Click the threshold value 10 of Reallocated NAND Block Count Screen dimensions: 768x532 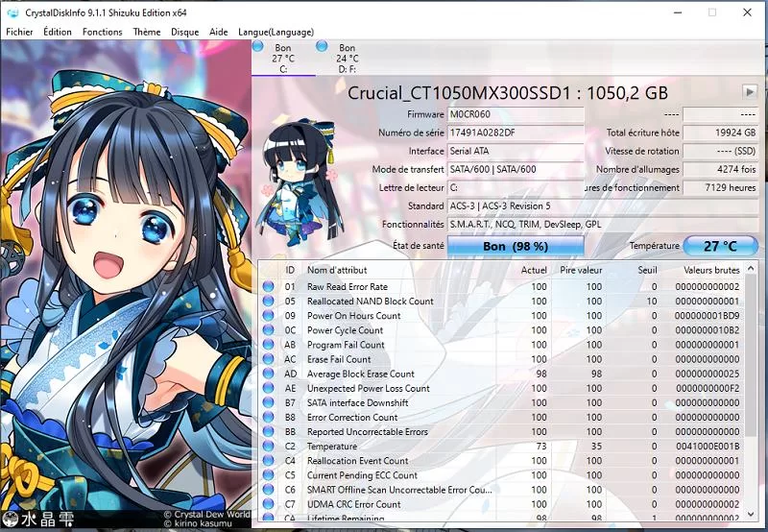click(652, 302)
